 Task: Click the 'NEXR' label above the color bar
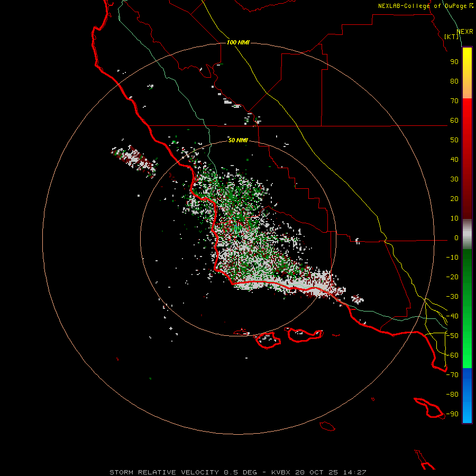[465, 32]
